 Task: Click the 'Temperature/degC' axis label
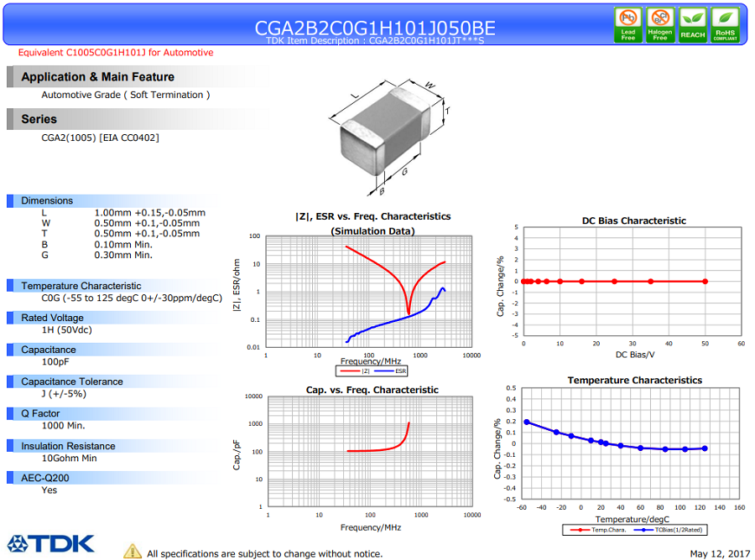(x=633, y=519)
